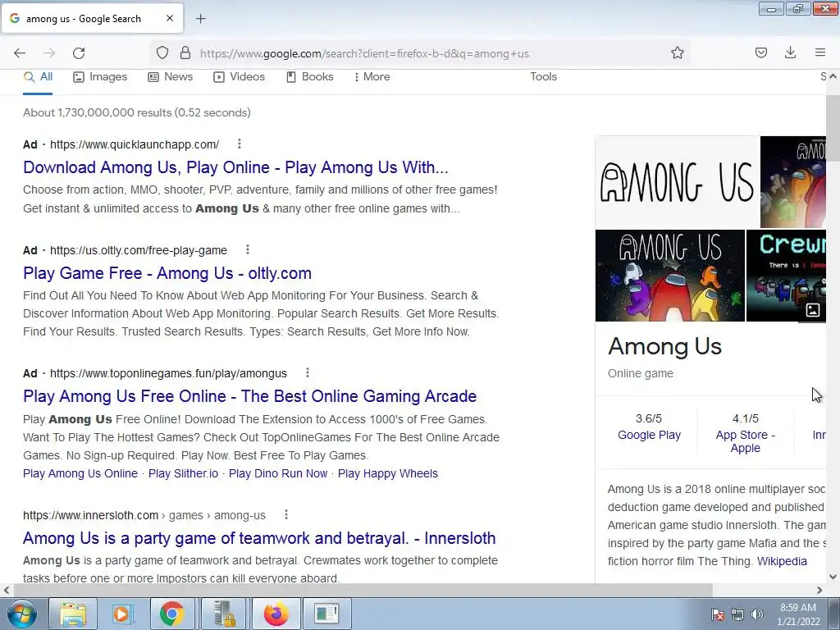This screenshot has width=840, height=630.
Task: View the colorful crewmates Among Us image
Action: point(669,276)
